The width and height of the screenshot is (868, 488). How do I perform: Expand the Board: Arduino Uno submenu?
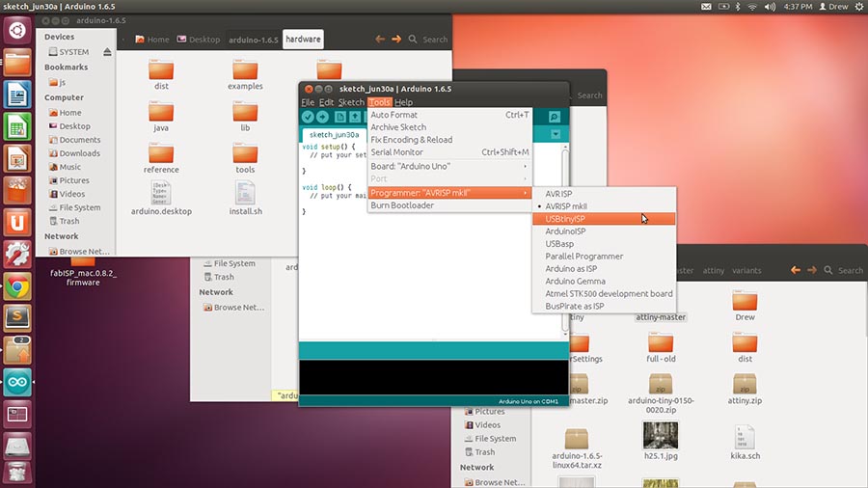449,166
